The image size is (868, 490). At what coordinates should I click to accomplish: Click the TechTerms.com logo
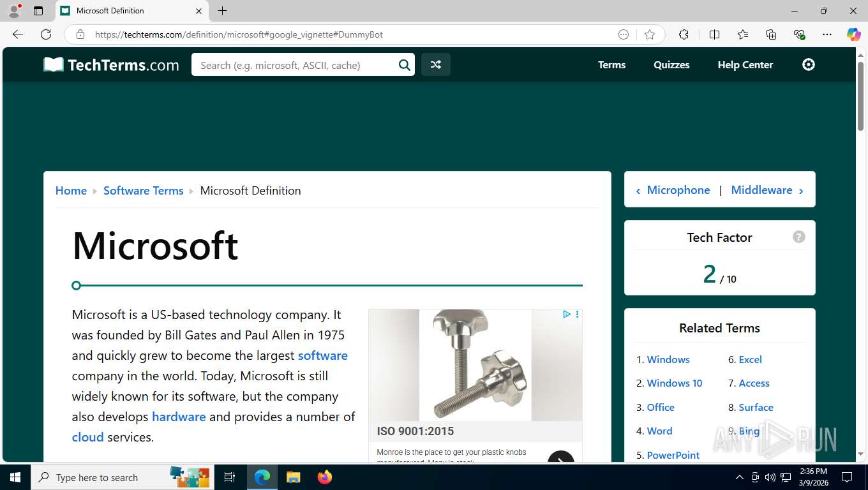(111, 64)
